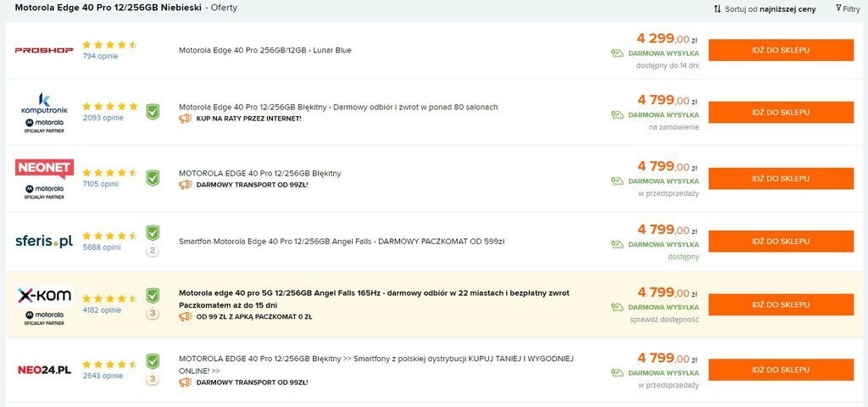Click the number 3 medal badge for x-kom
Image resolution: width=868 pixels, height=407 pixels.
pos(153,314)
